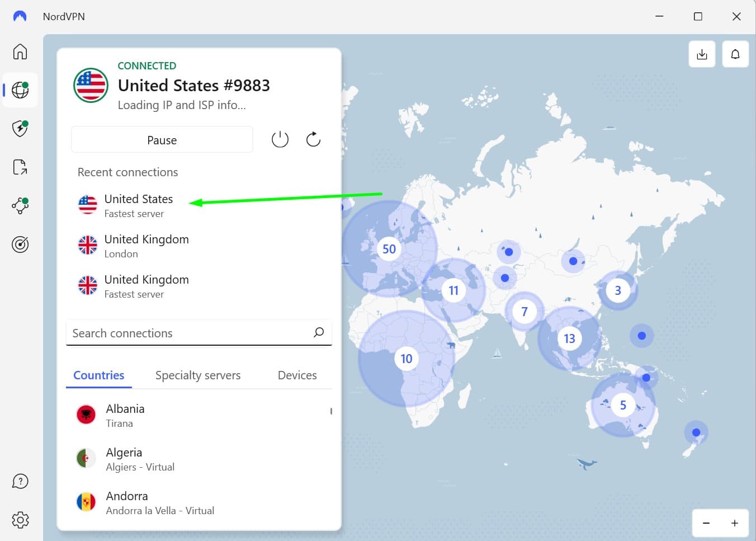This screenshot has width=756, height=541.
Task: Open Meshnet nodes icon
Action: click(x=20, y=205)
